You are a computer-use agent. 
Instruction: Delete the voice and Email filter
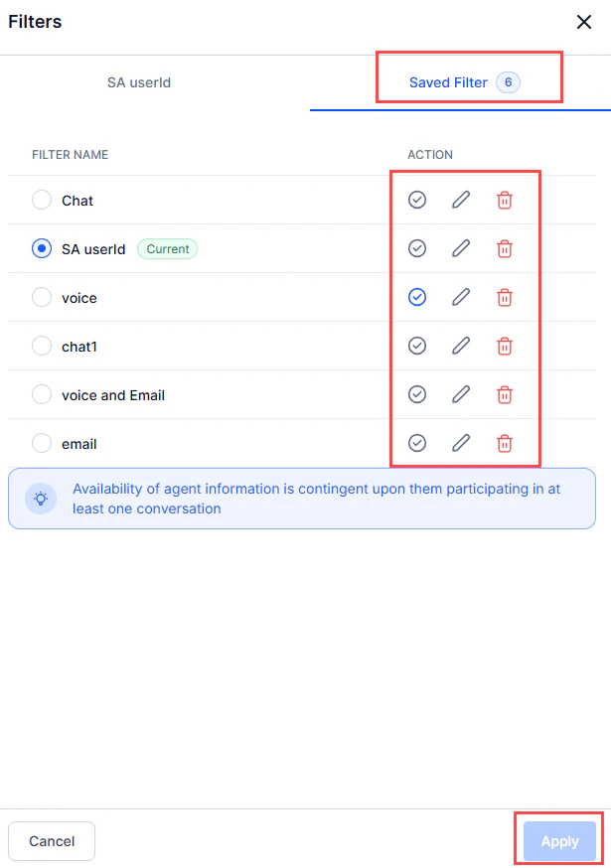coord(505,394)
